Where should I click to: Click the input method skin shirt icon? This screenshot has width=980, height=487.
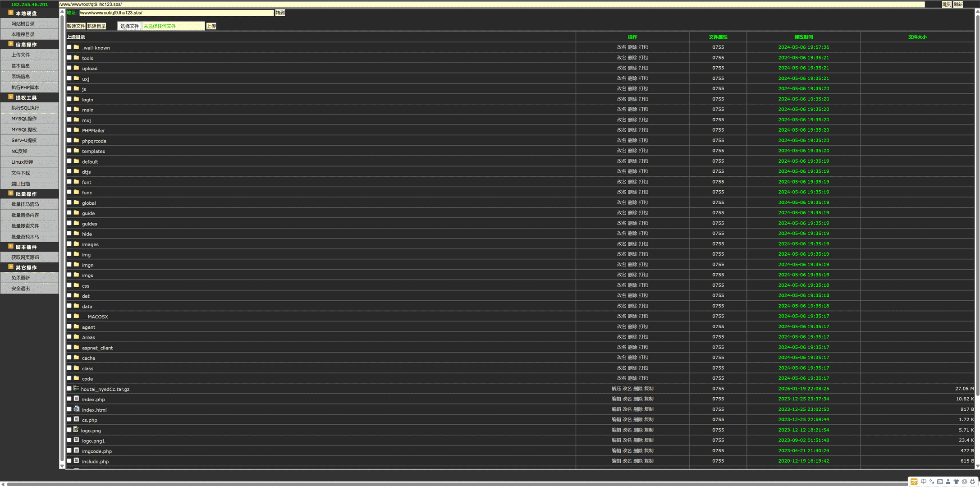(x=956, y=482)
